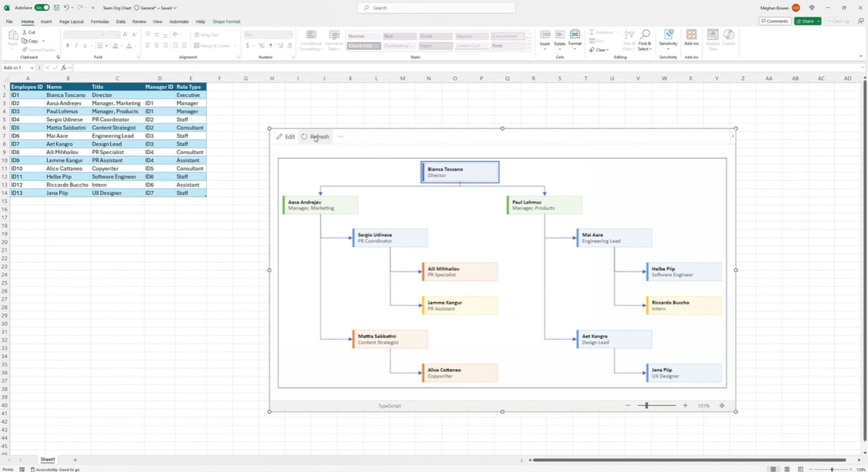Click the diagram add-in zoom slider
This screenshot has height=472, width=868.
(x=647, y=406)
